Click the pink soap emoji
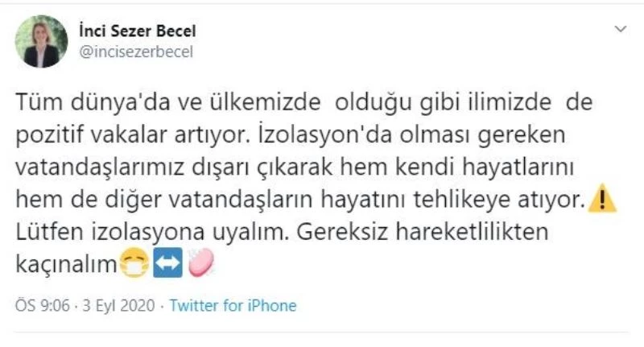Viewport: 644px width, 347px height. [x=199, y=265]
